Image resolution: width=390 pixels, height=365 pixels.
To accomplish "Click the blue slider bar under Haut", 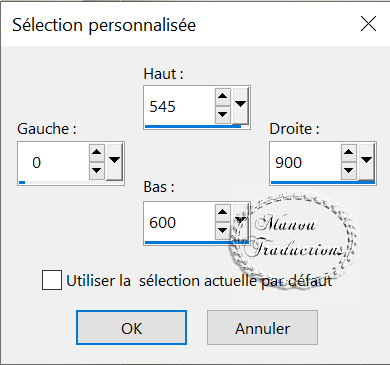I will pos(193,127).
